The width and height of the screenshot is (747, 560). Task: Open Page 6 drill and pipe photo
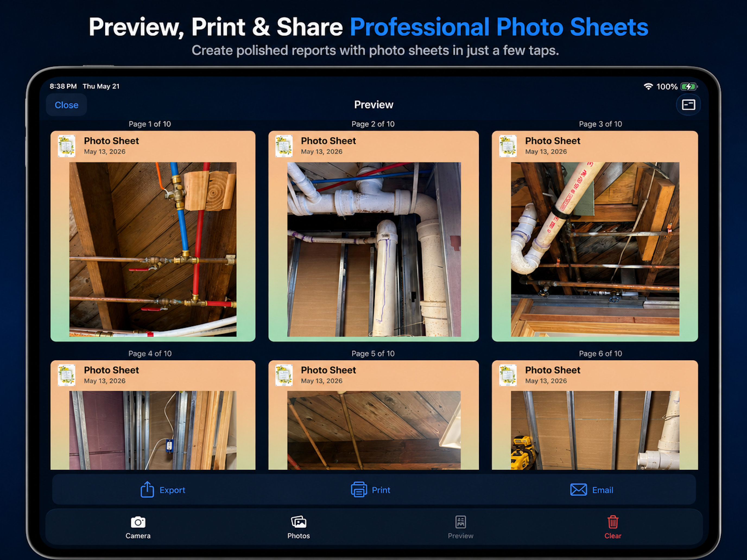595,430
